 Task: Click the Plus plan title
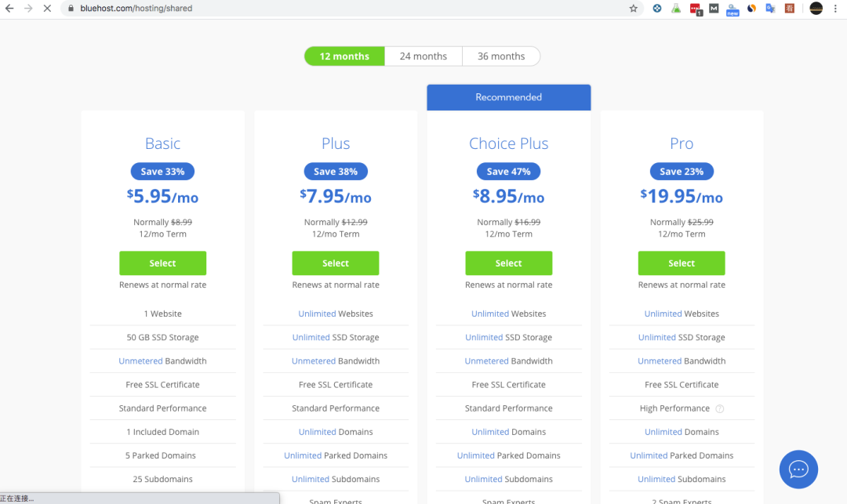click(336, 143)
